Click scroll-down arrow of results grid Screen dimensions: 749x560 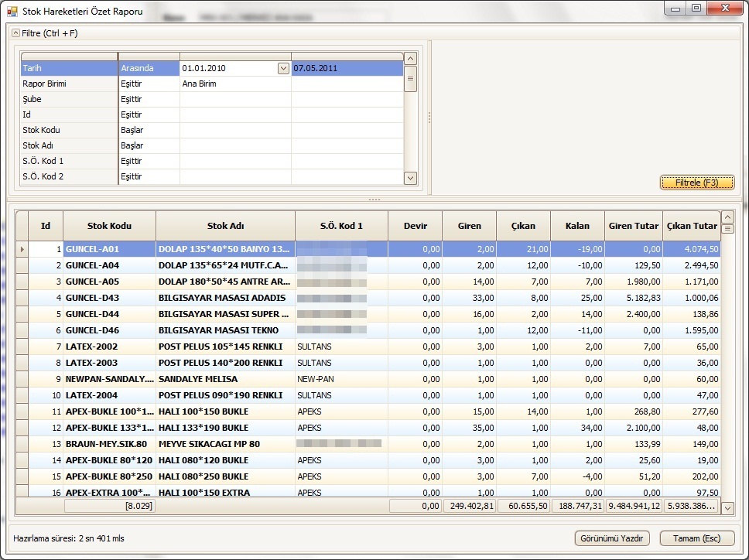(727, 508)
